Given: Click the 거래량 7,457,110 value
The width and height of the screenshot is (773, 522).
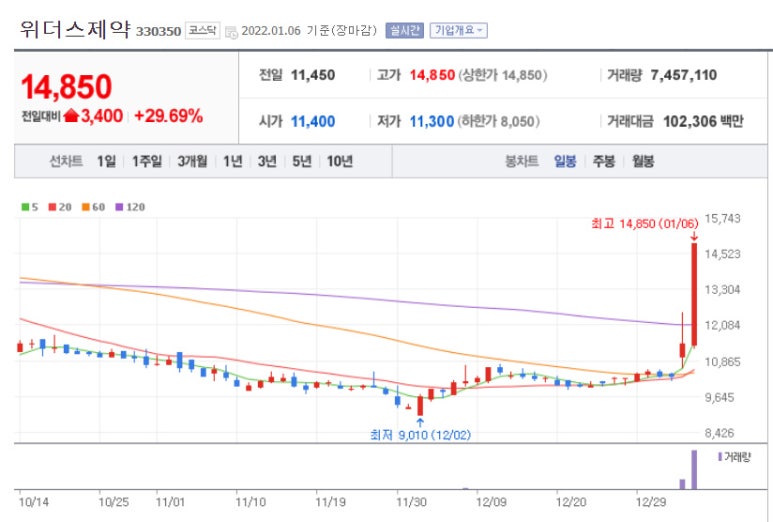Looking at the screenshot, I should tap(683, 75).
